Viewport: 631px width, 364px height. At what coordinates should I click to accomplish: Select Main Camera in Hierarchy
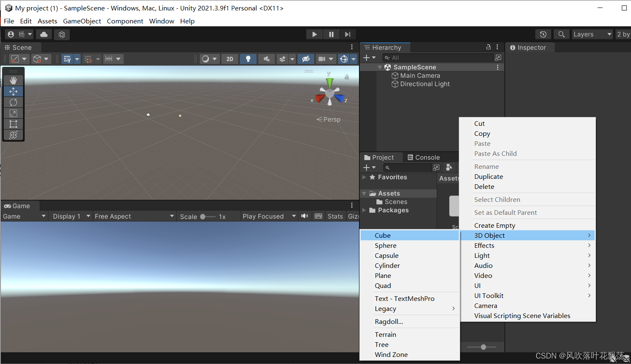[x=420, y=76]
